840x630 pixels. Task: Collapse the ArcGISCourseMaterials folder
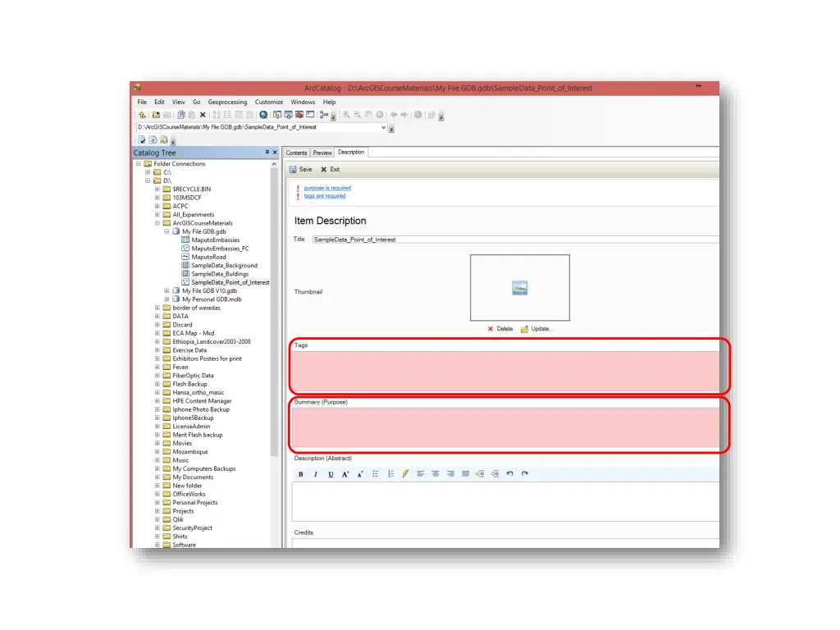(x=157, y=223)
